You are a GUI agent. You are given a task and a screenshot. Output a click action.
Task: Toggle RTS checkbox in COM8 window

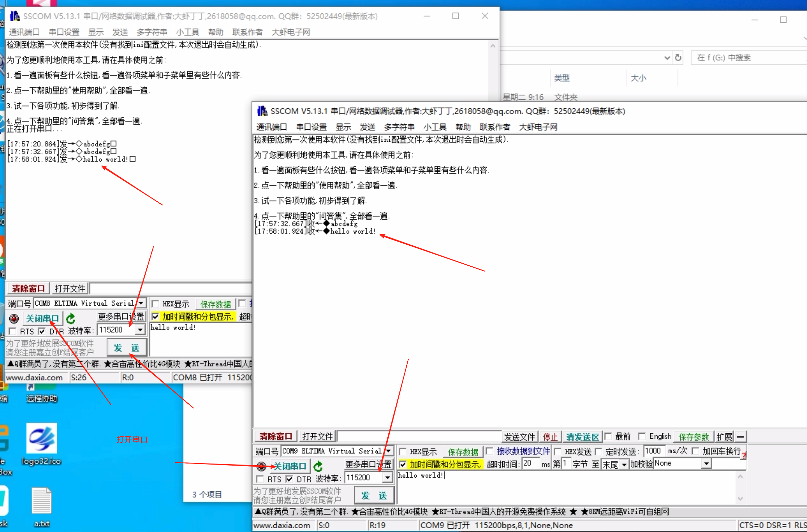click(13, 331)
